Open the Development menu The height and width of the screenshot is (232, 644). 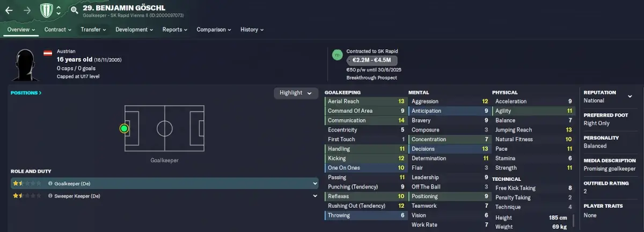135,30
